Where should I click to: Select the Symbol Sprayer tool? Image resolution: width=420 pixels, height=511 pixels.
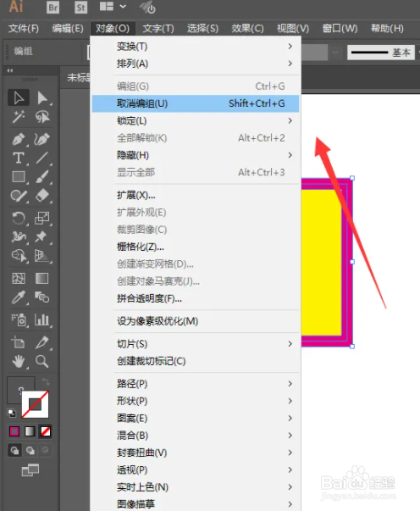tap(19, 319)
